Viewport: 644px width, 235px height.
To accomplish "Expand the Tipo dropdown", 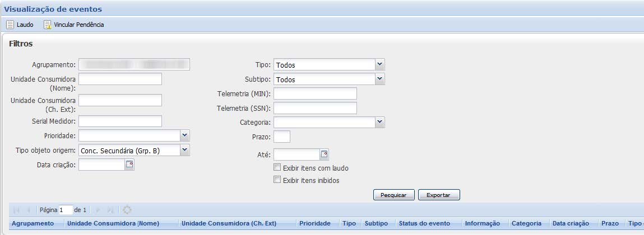I will (379, 64).
